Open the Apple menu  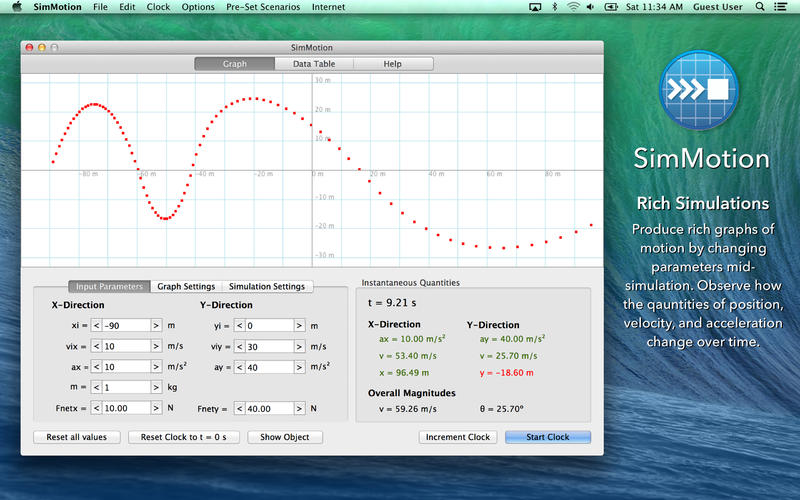(17, 7)
